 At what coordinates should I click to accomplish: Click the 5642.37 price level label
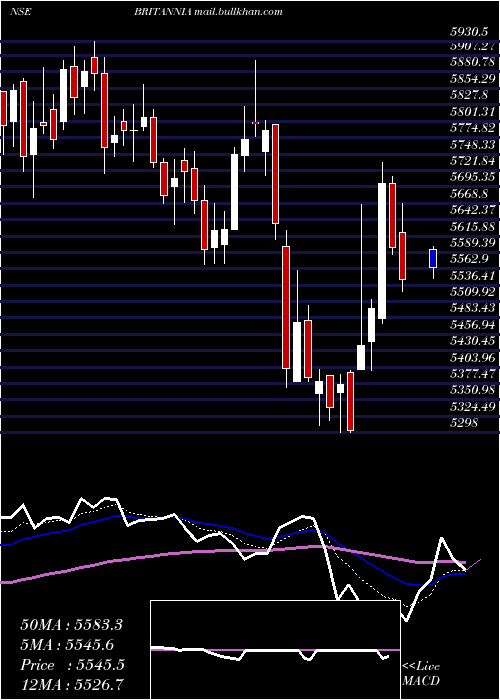[x=473, y=211]
